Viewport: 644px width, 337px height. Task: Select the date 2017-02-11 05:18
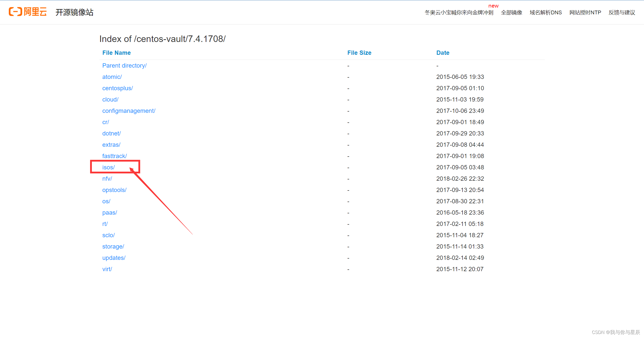(460, 224)
